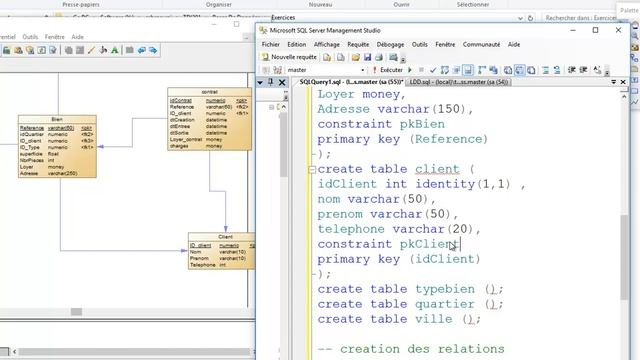Viewport: 640px width, 360px height.
Task: Toggle the highlighted IntelliSense enabled icon
Action: 468,70
